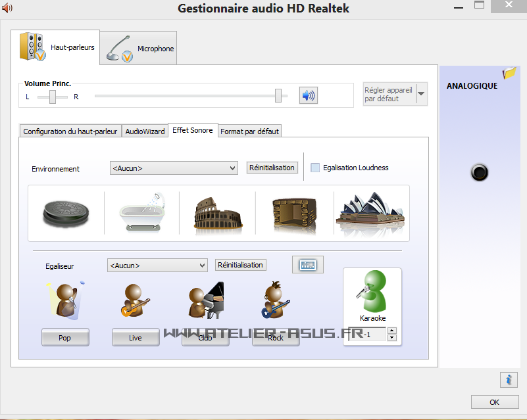
Task: Select the Live preset guitar icon
Action: tap(135, 299)
